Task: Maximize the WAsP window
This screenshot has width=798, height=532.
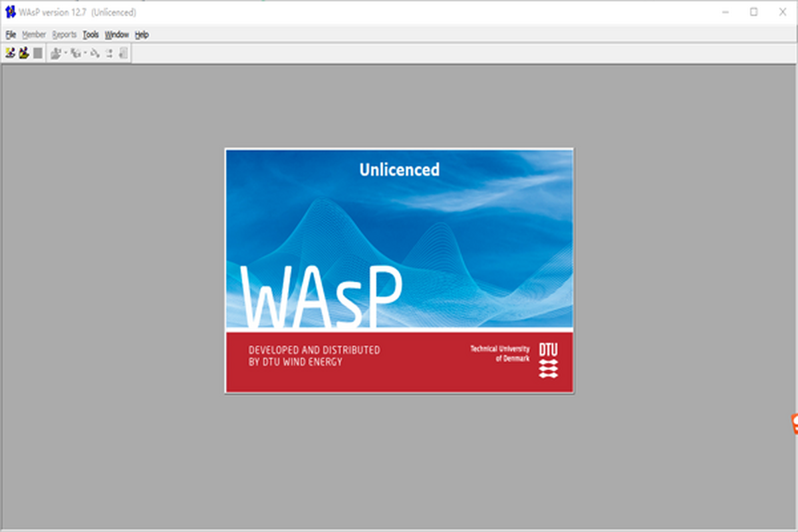Action: (753, 12)
